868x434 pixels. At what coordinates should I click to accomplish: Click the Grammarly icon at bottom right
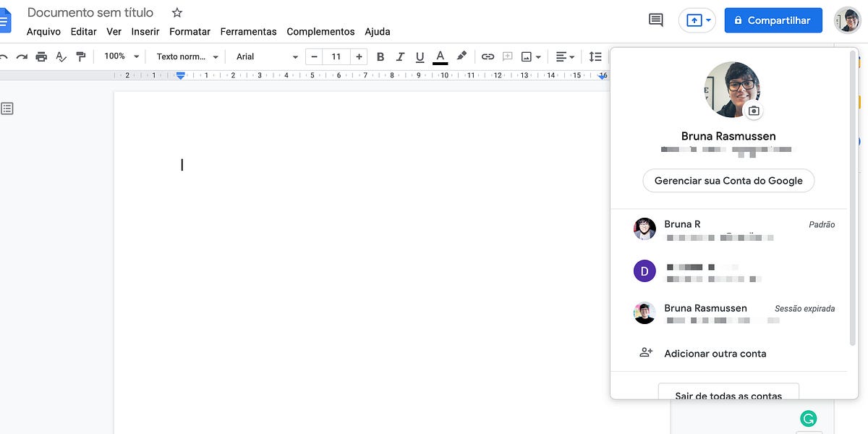[808, 418]
